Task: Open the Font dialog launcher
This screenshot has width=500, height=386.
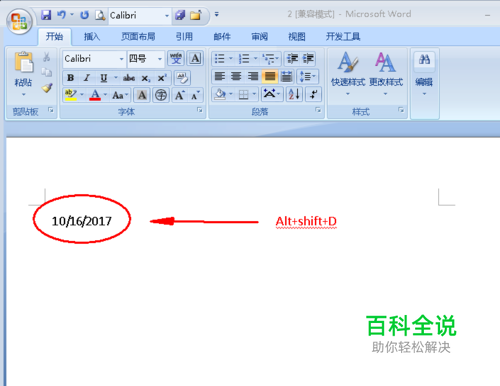Action: (x=199, y=110)
